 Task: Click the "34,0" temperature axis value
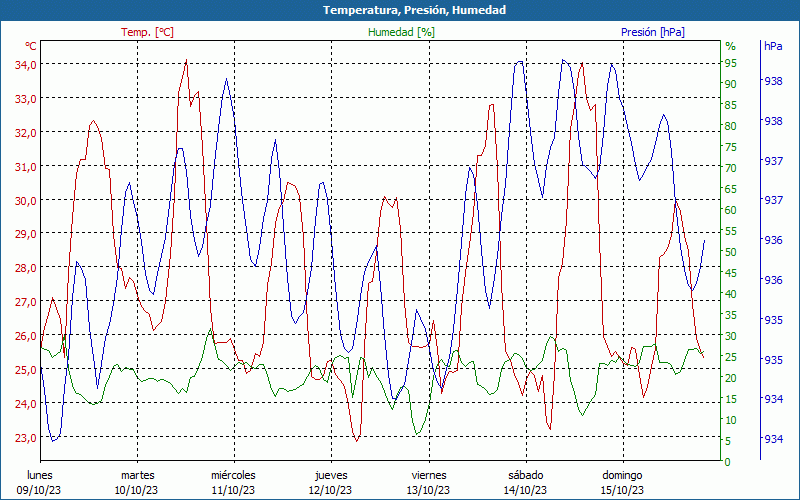pos(25,65)
